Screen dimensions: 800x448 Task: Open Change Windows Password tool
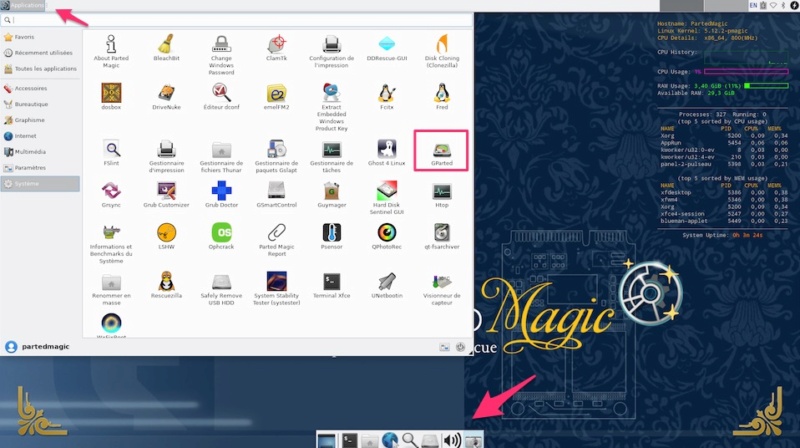[221, 55]
